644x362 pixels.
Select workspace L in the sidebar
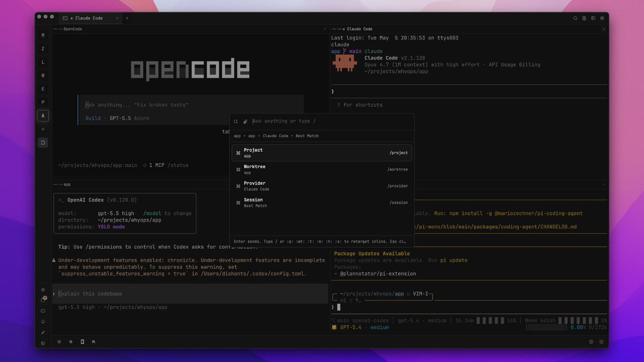tap(43, 62)
